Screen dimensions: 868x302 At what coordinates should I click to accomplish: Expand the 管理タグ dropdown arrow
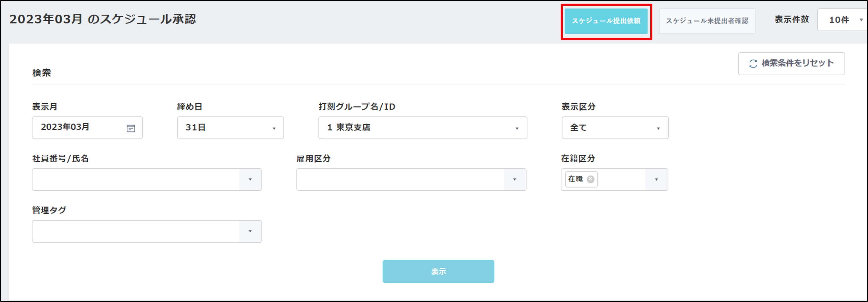tap(250, 232)
